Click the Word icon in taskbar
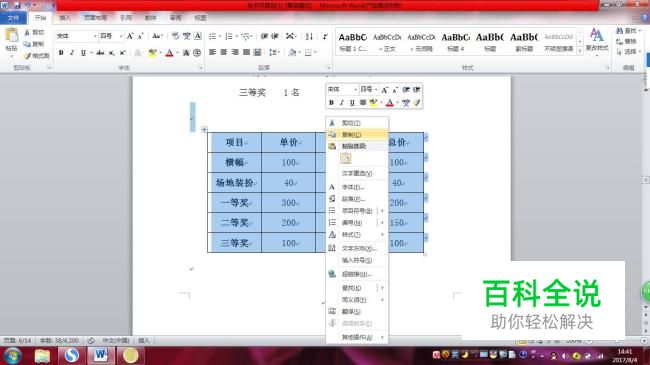Screen dimensions: 650x365 click(x=101, y=355)
